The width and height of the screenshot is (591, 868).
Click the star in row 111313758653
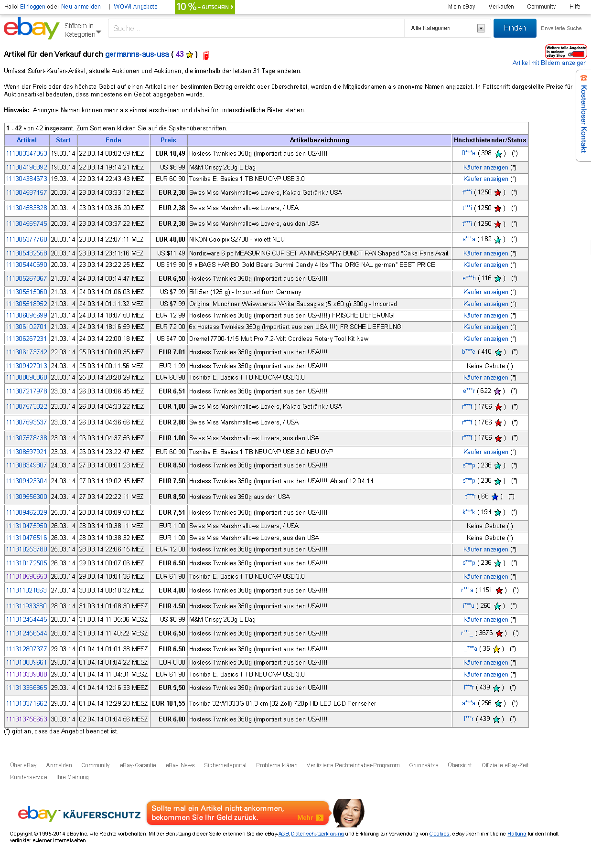coord(496,720)
